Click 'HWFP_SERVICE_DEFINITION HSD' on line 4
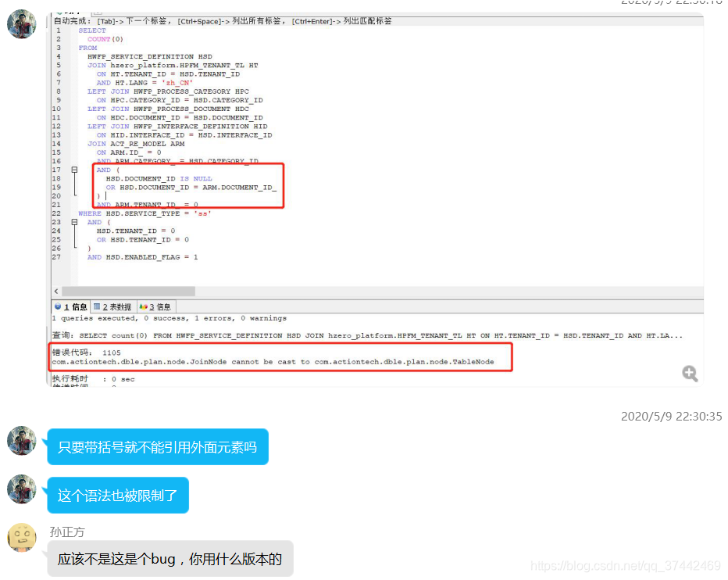Image resolution: width=728 pixels, height=580 pixels. (x=150, y=57)
